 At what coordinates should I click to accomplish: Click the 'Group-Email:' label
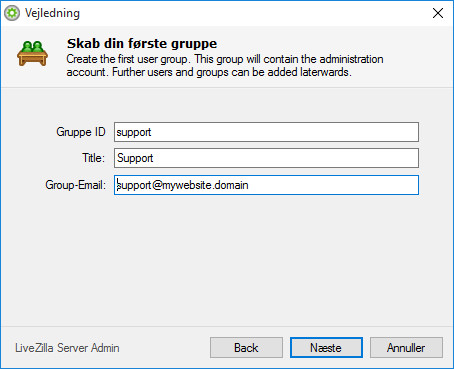coord(75,185)
